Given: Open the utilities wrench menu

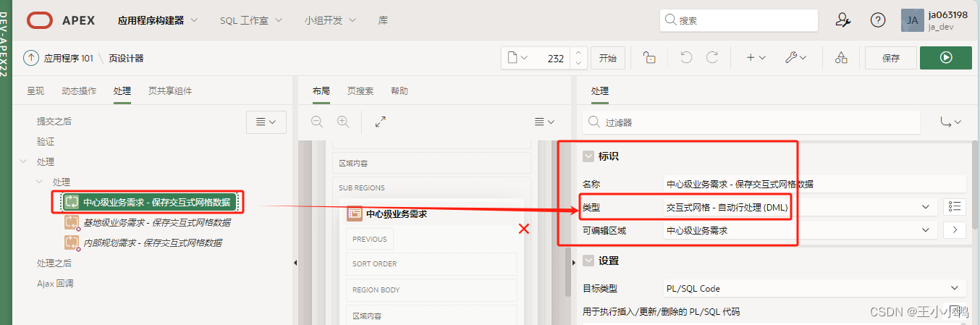Looking at the screenshot, I should [x=795, y=58].
